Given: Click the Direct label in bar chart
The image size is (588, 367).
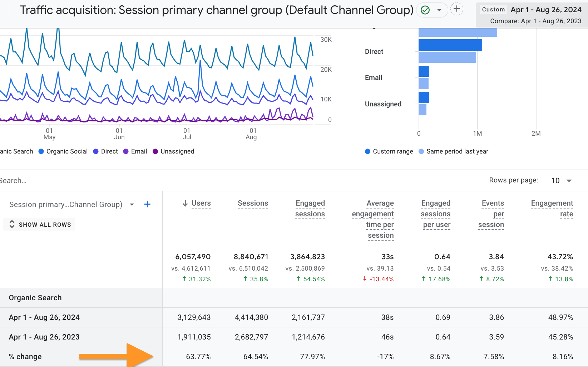Looking at the screenshot, I should click(374, 52).
